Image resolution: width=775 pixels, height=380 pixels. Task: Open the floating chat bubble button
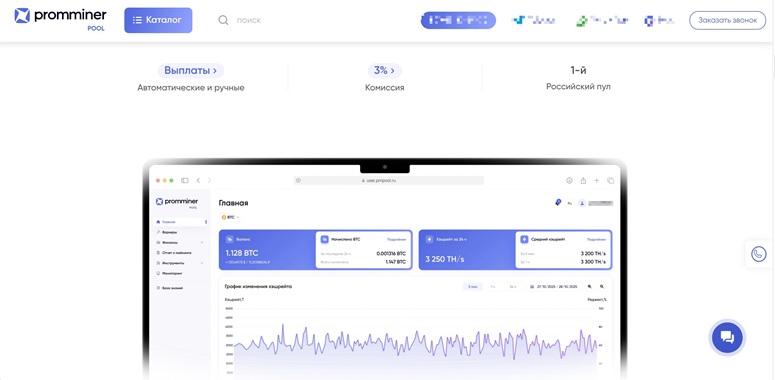tap(727, 338)
